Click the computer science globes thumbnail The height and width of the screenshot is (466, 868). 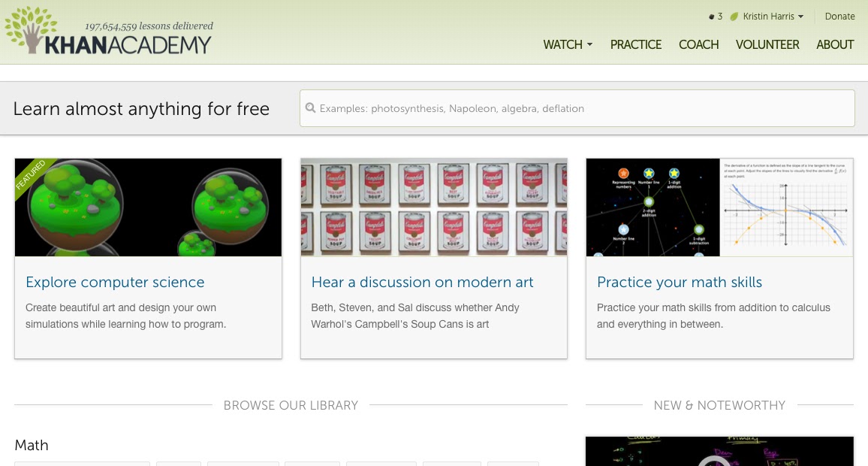tap(149, 207)
